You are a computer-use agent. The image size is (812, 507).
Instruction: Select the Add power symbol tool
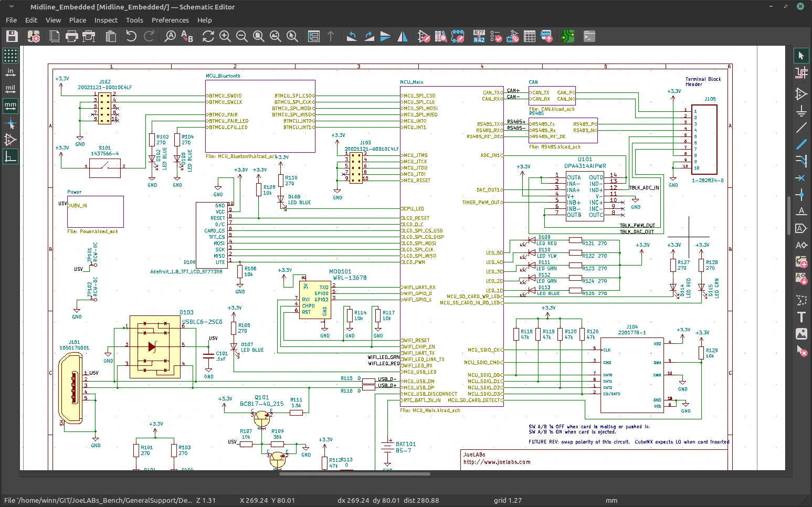801,110
